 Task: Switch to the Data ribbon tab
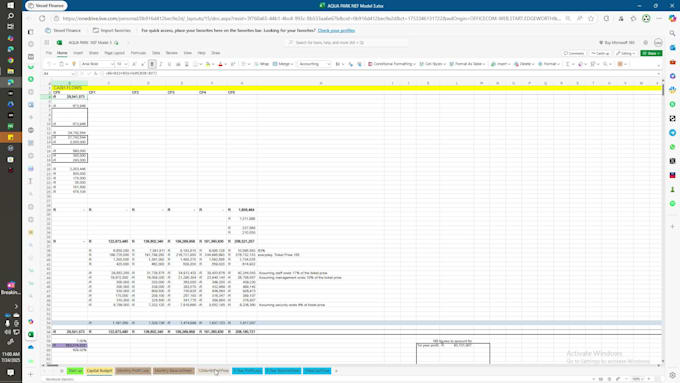pos(156,53)
